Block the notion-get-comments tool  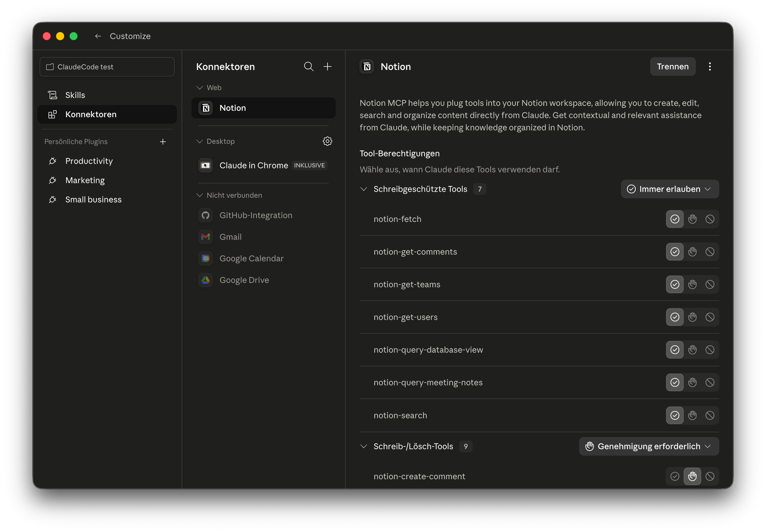point(710,251)
